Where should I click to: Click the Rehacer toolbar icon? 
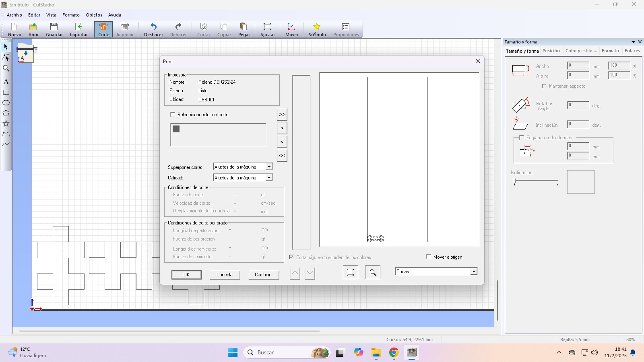tap(178, 29)
